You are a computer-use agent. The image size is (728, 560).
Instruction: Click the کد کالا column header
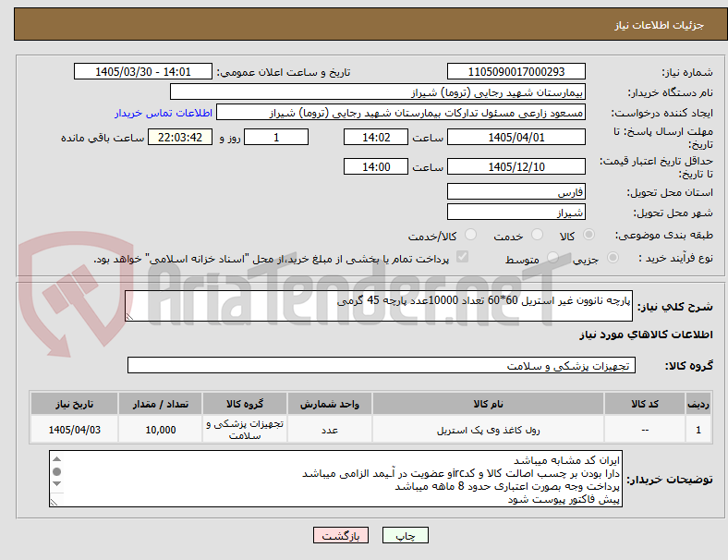point(645,404)
